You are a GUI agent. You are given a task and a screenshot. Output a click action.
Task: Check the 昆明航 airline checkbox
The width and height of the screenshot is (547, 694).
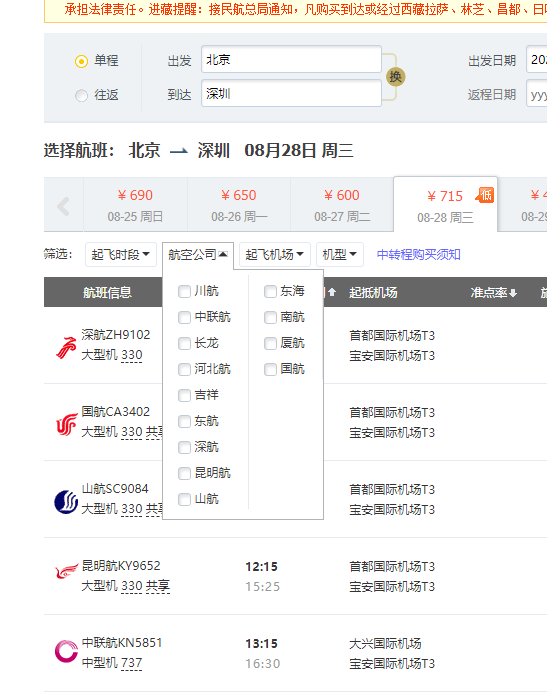184,474
